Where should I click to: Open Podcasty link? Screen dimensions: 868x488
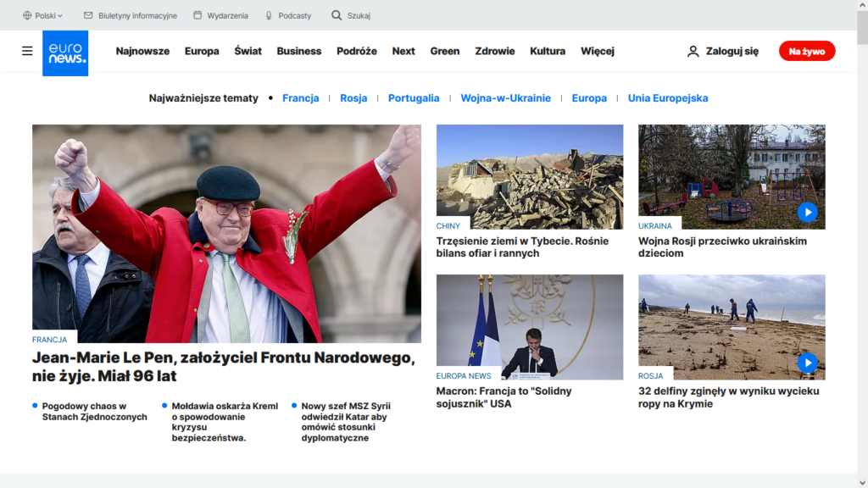pyautogui.click(x=294, y=15)
